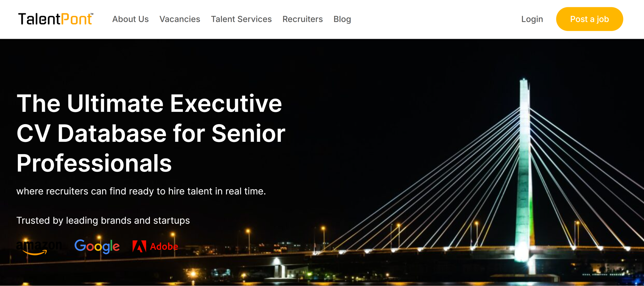Click the Amazon brand logo
644x286 pixels.
(39, 246)
